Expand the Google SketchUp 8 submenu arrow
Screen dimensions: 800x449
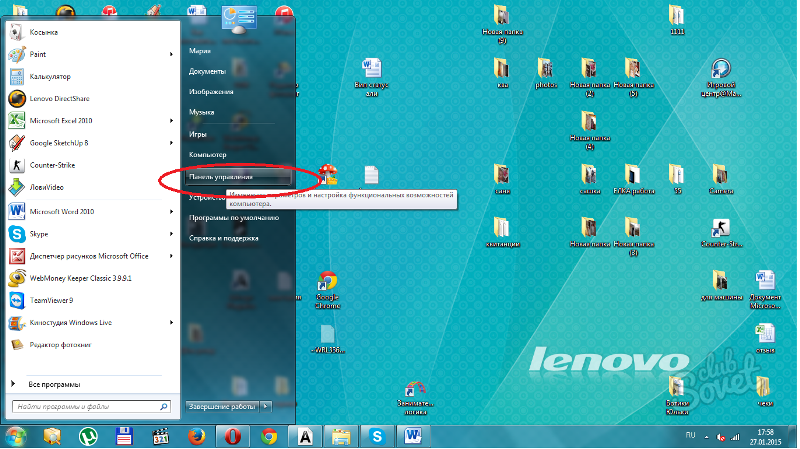[x=173, y=143]
